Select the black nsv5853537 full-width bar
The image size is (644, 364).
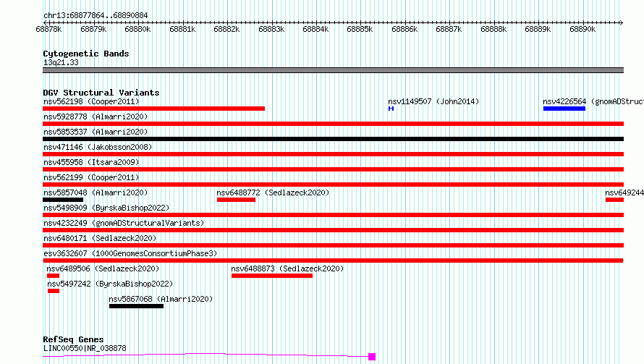(333, 139)
